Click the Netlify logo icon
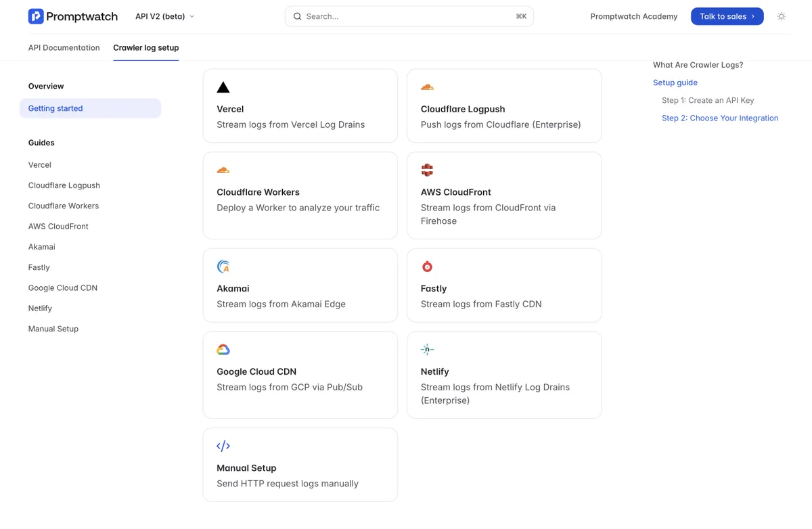The image size is (812, 529). 427,350
